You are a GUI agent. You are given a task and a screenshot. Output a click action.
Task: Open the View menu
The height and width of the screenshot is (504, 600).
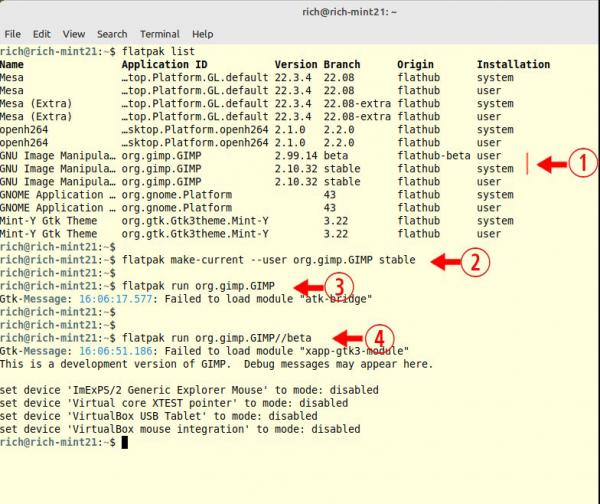(73, 34)
